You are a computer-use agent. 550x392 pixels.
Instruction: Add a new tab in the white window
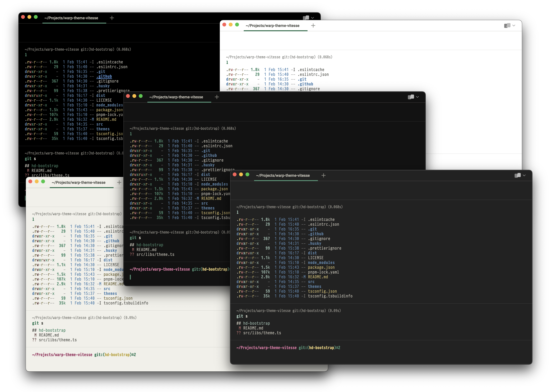click(313, 26)
